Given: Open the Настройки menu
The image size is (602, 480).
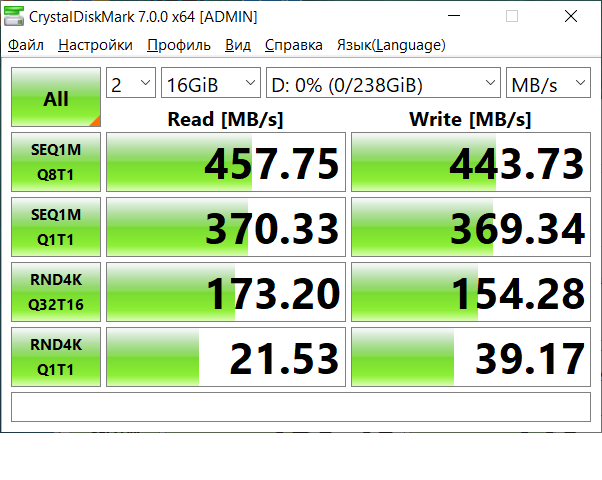Looking at the screenshot, I should pyautogui.click(x=95, y=45).
